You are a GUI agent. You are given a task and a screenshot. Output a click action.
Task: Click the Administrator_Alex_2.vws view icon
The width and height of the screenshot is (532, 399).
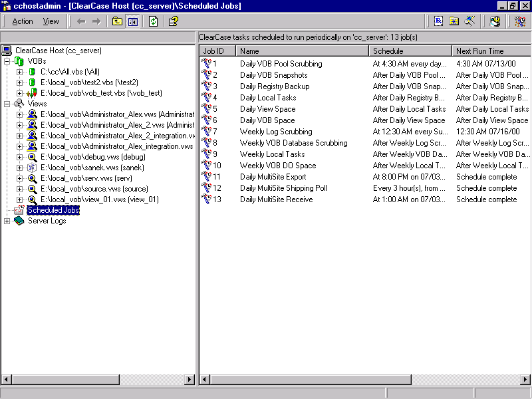32,125
